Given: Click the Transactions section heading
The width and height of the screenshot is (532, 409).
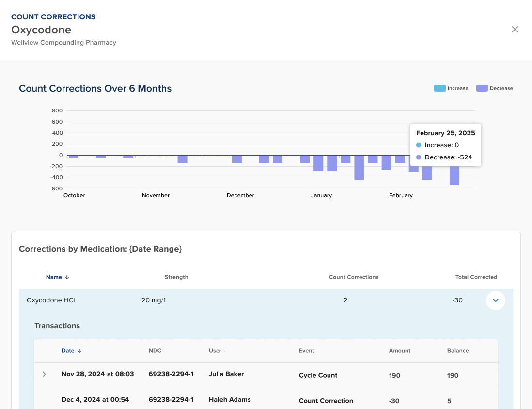Looking at the screenshot, I should tap(57, 326).
